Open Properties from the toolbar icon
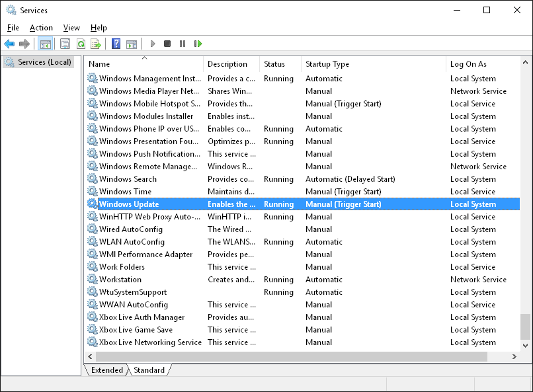The image size is (533, 392). [65, 44]
